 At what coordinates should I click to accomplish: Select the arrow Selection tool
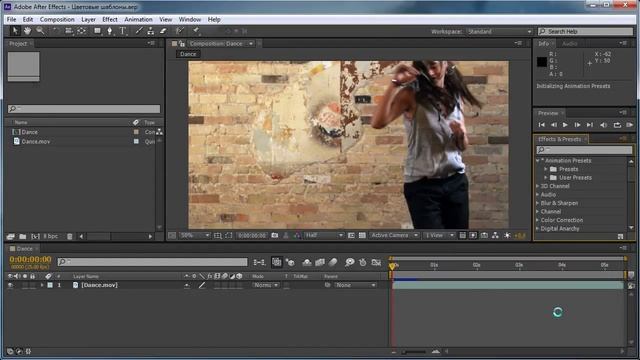15,31
